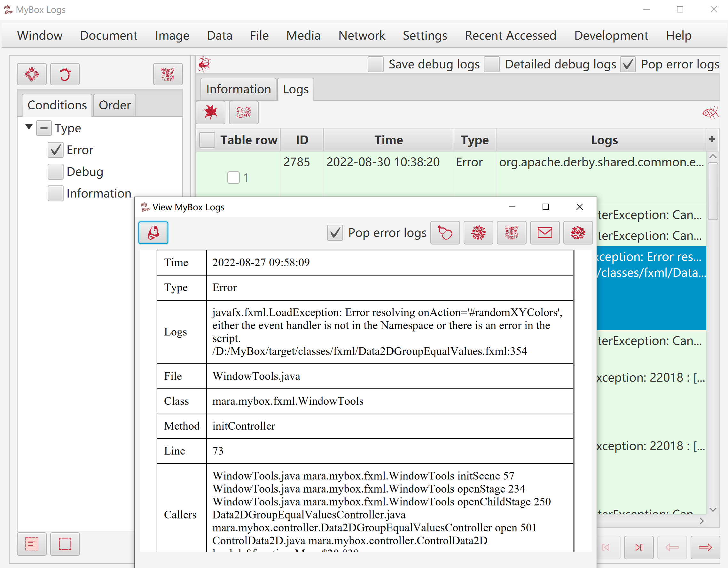
Task: Toggle Pop error logs in main MyBox Logs window
Action: pyautogui.click(x=628, y=64)
